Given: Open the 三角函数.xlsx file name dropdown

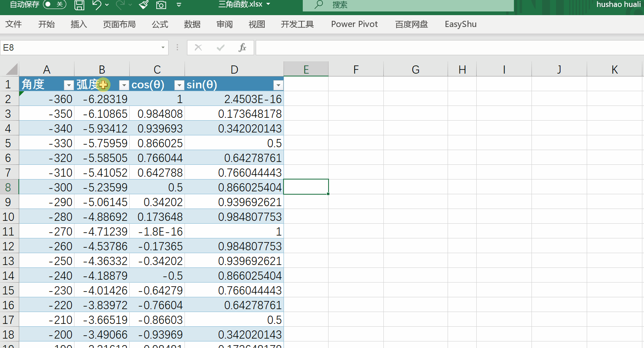Looking at the screenshot, I should click(268, 4).
